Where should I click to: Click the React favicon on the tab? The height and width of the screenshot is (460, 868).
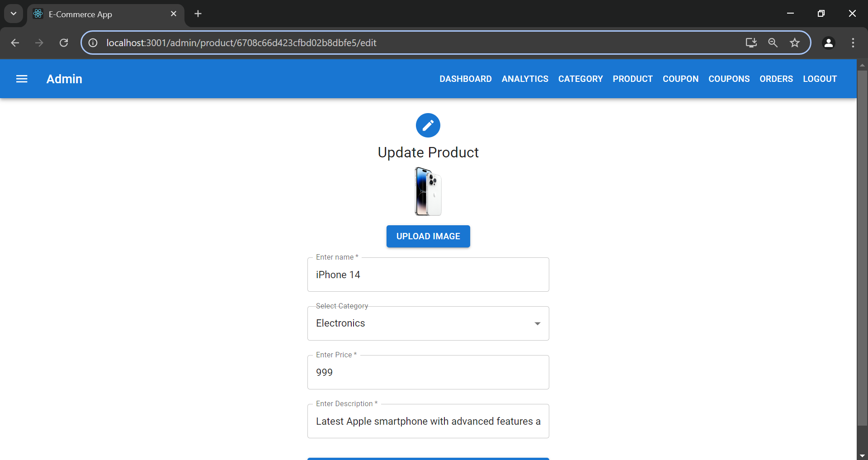pyautogui.click(x=38, y=14)
